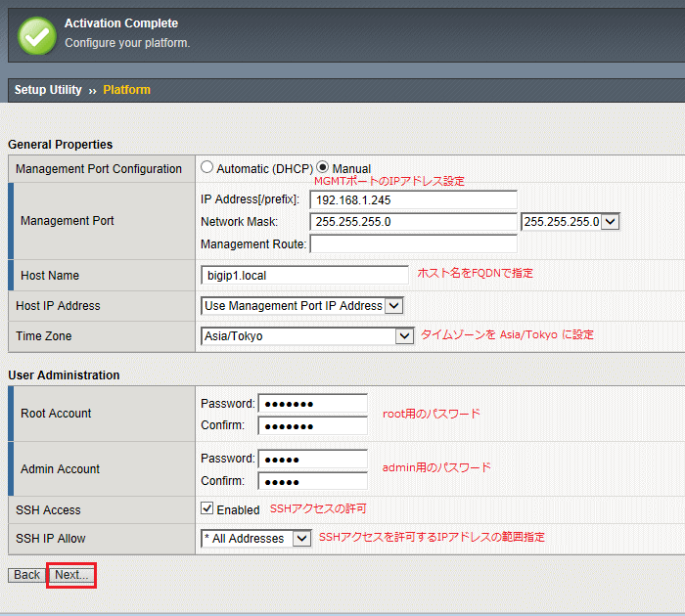This screenshot has height=616, width=685.
Task: Click the green Activation Complete checkmark icon
Action: click(36, 35)
